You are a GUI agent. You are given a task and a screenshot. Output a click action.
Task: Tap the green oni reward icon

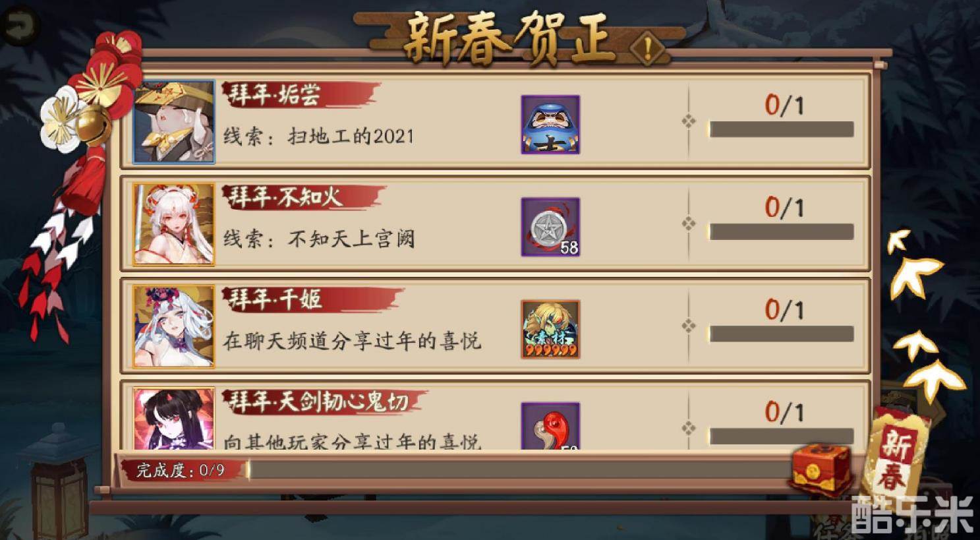(x=550, y=329)
